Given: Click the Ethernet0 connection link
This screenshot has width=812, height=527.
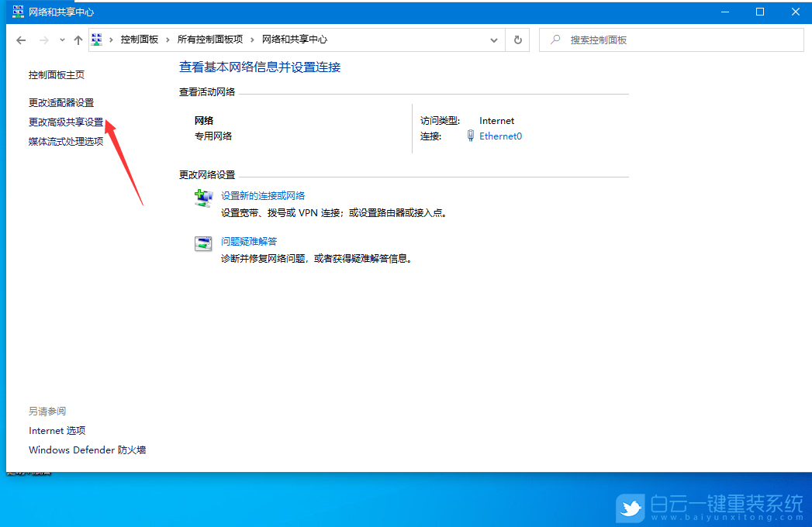Looking at the screenshot, I should pyautogui.click(x=500, y=136).
